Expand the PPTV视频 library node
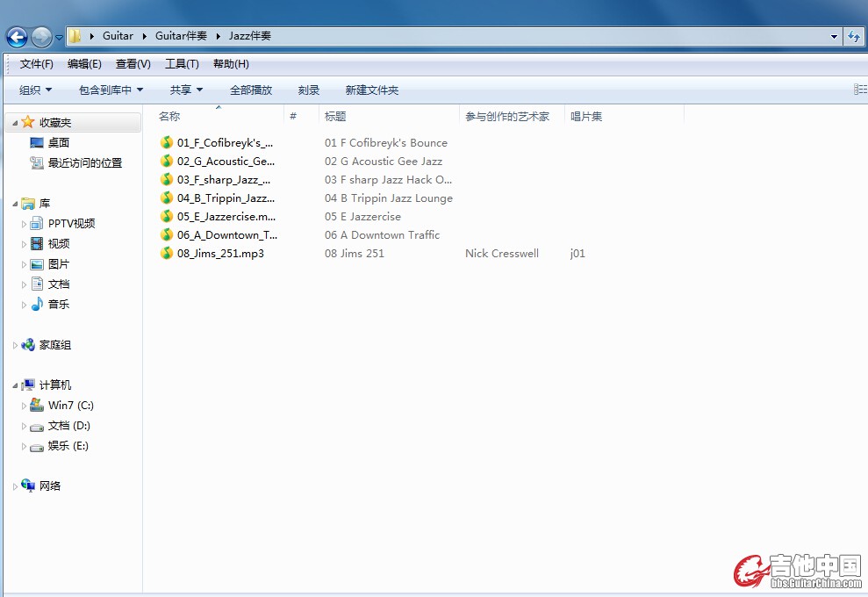The height and width of the screenshot is (597, 868). coord(25,224)
